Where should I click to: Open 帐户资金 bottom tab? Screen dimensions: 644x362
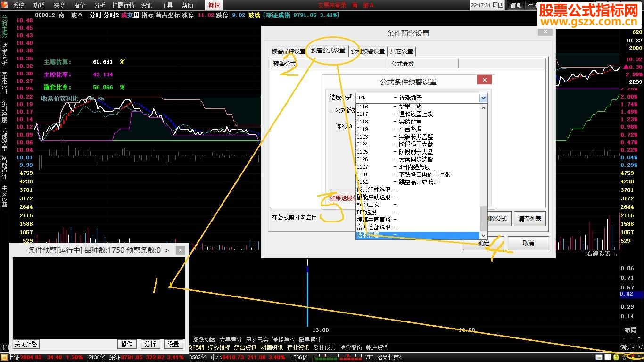(377, 347)
